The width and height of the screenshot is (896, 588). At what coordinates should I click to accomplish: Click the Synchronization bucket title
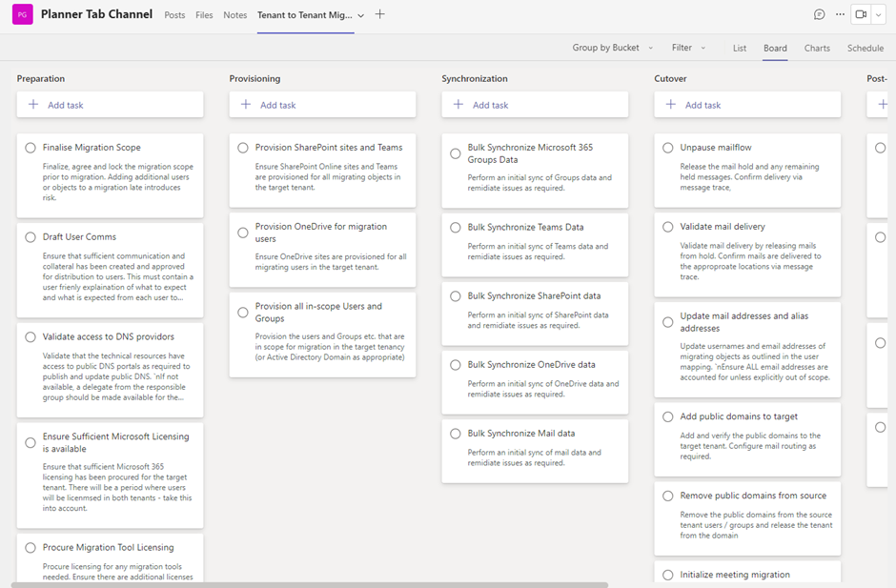pyautogui.click(x=475, y=78)
